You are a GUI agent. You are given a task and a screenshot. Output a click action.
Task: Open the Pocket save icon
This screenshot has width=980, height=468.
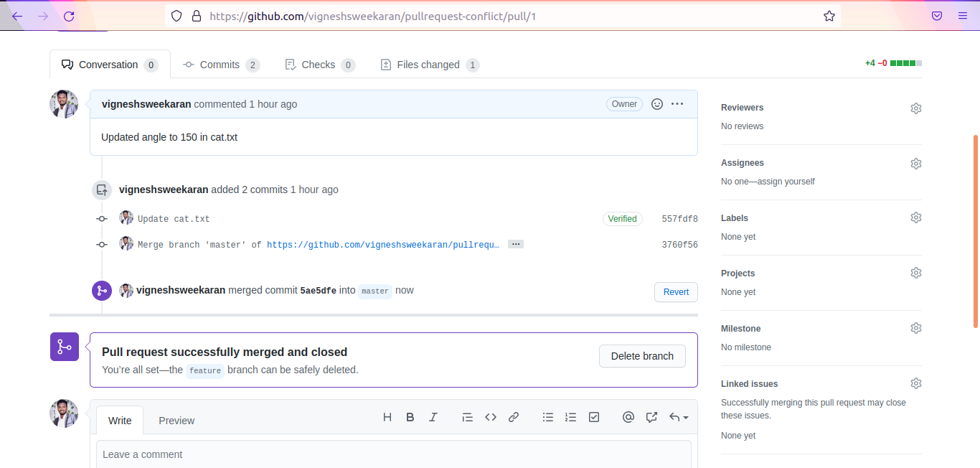tap(937, 16)
